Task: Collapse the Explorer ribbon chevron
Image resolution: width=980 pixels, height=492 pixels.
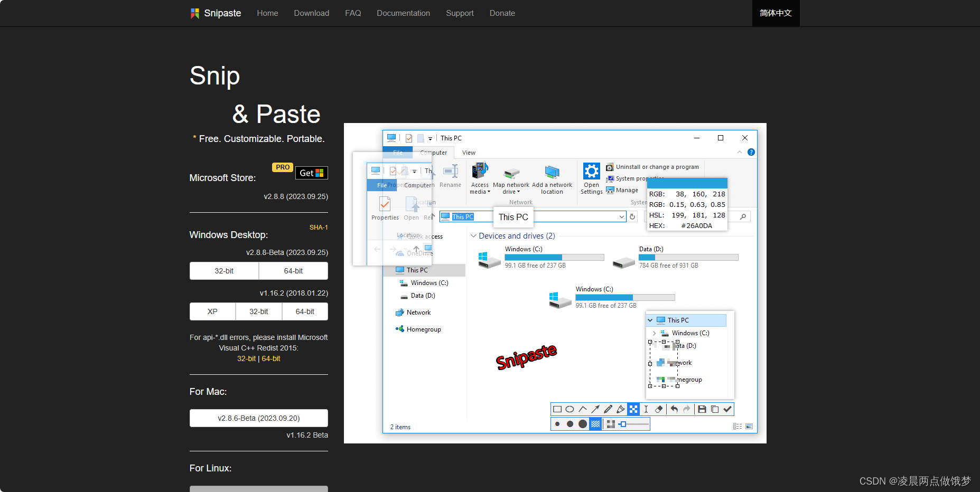Action: pos(740,153)
